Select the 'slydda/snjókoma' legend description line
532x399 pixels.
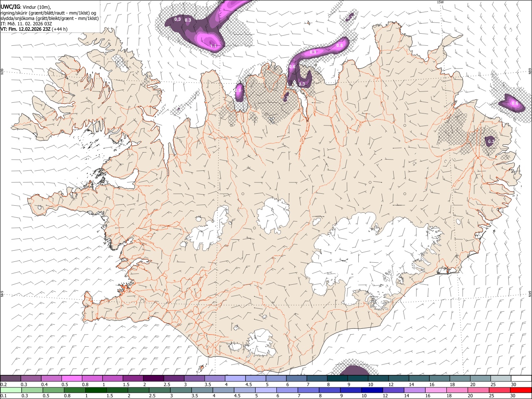pos(49,18)
